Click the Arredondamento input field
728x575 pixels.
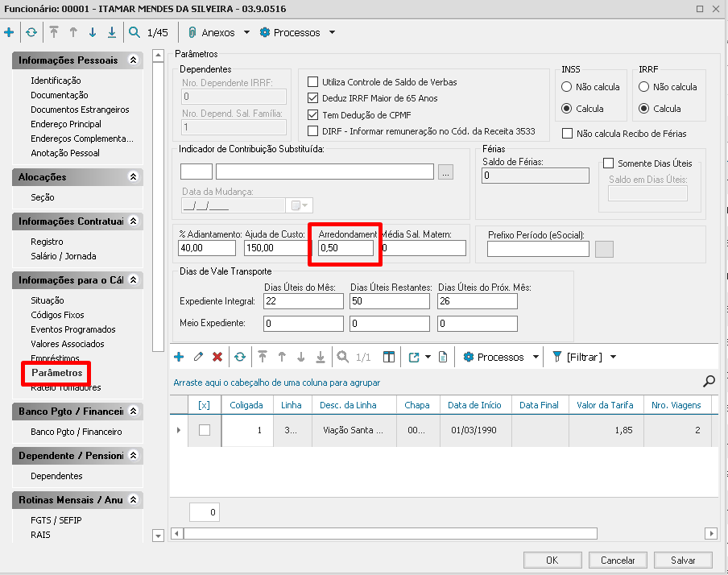346,248
